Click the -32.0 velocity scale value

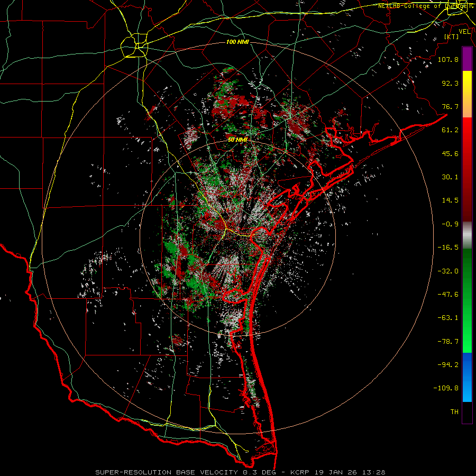(x=448, y=271)
